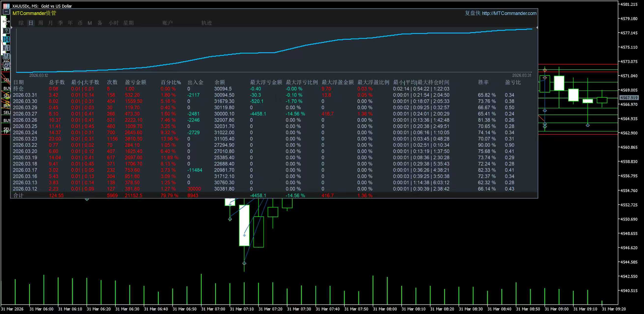
Task: Click the grid icon beside XAUUSDc title
Action: click(x=6, y=6)
